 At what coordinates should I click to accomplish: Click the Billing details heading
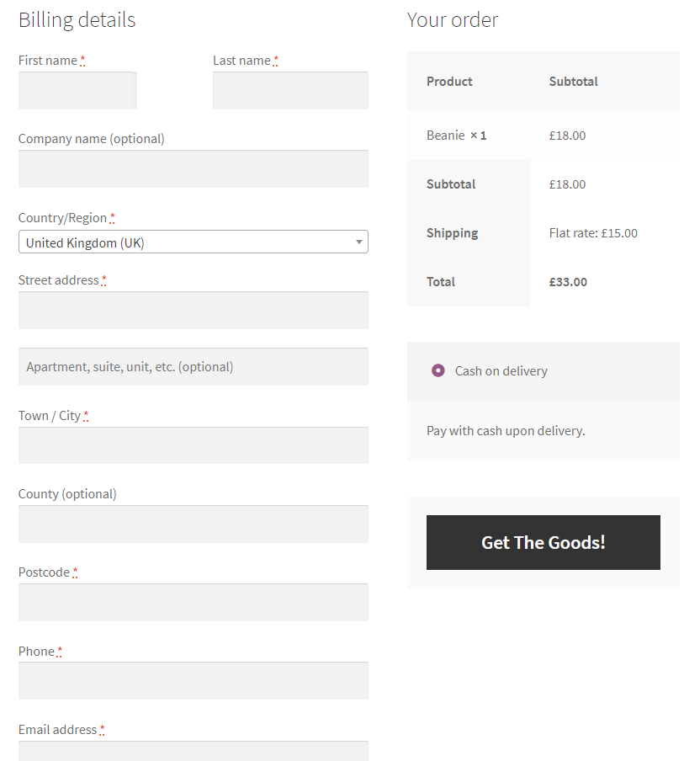click(77, 20)
